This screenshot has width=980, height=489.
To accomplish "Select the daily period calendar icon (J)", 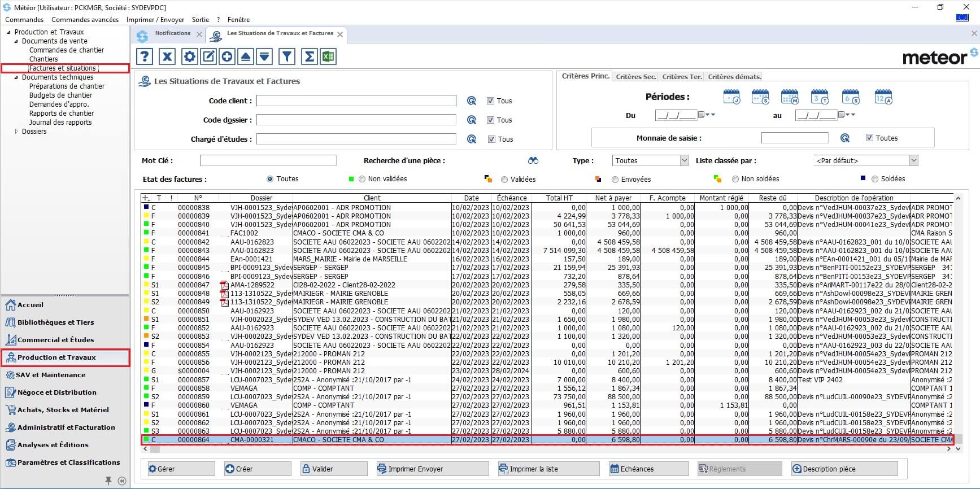I will pyautogui.click(x=732, y=97).
